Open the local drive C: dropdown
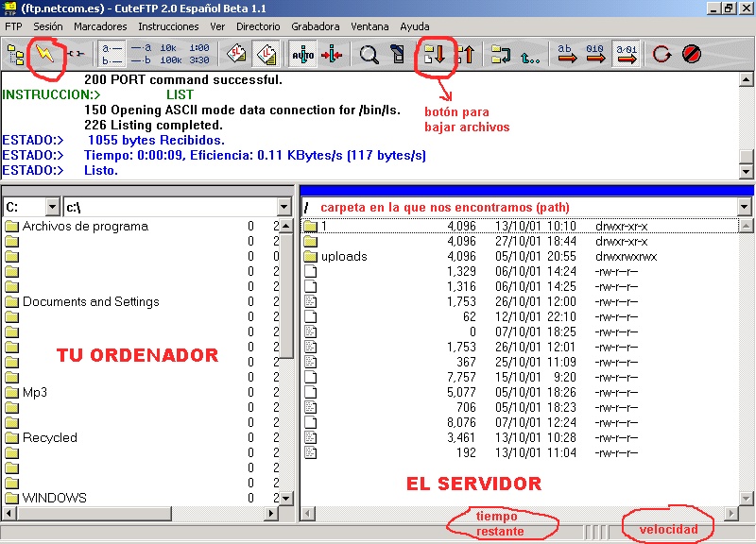Viewport: 756px width, 544px height. [x=52, y=207]
